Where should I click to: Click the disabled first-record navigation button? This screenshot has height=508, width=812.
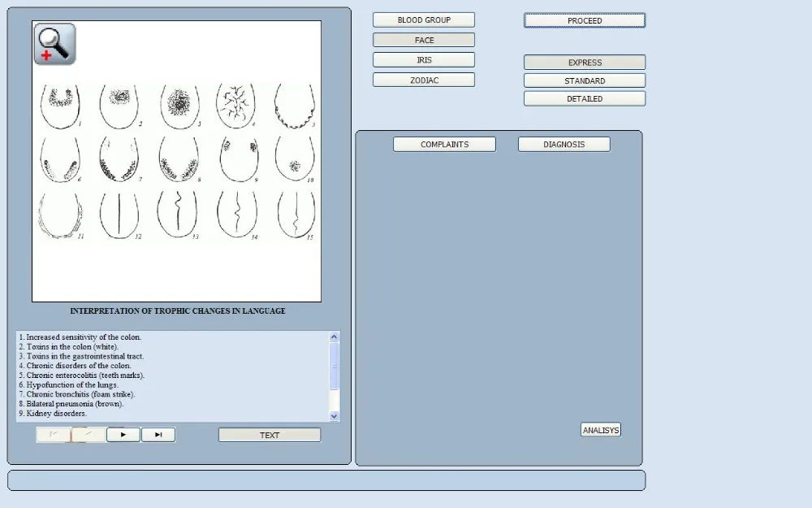pyautogui.click(x=54, y=435)
